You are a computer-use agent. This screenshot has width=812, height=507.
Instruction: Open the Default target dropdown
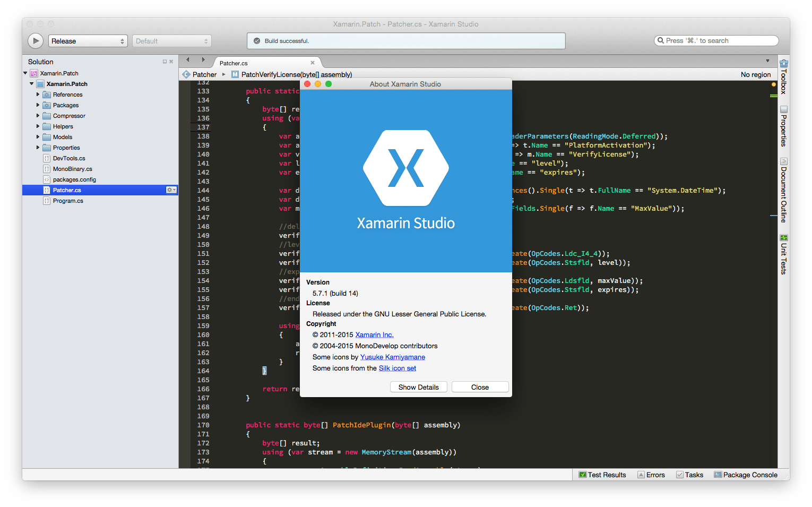172,41
